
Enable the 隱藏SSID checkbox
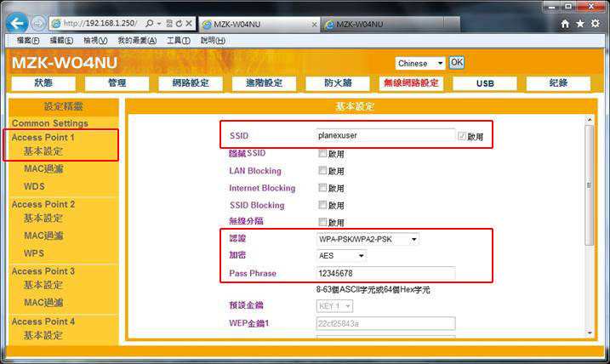(x=322, y=153)
